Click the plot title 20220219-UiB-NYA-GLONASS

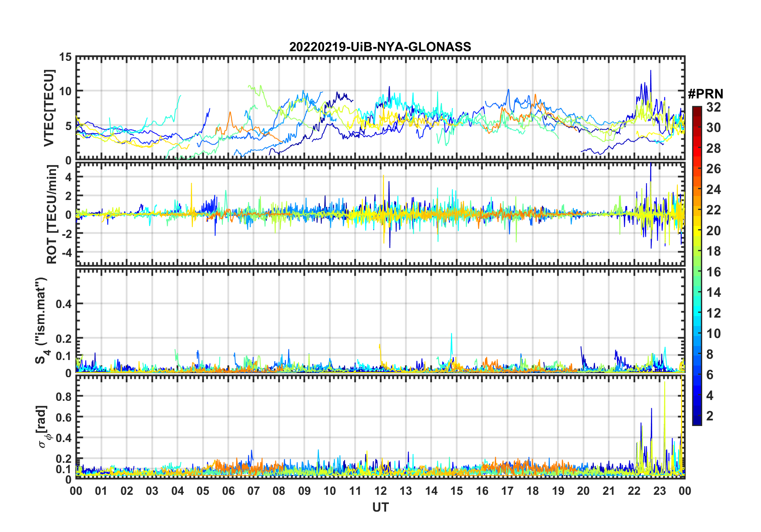pos(380,47)
